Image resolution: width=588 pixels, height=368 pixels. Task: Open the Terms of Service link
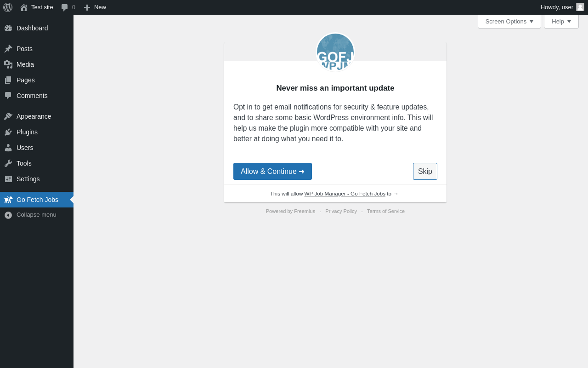click(x=386, y=211)
